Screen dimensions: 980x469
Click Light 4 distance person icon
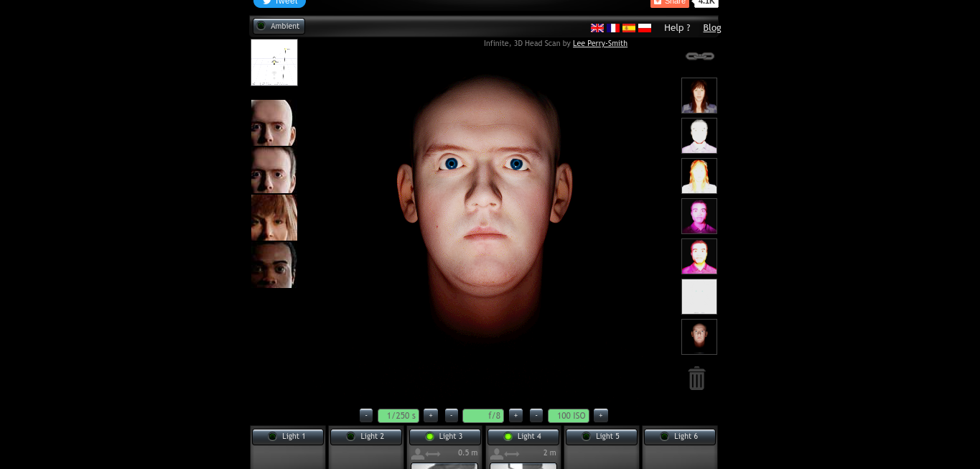point(496,454)
